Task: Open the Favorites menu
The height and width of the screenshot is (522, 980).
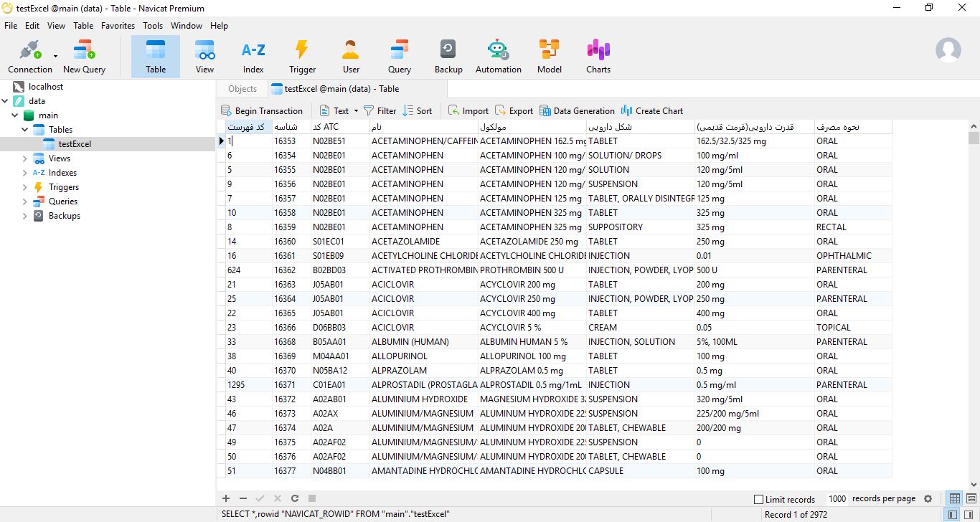Action: pos(118,25)
